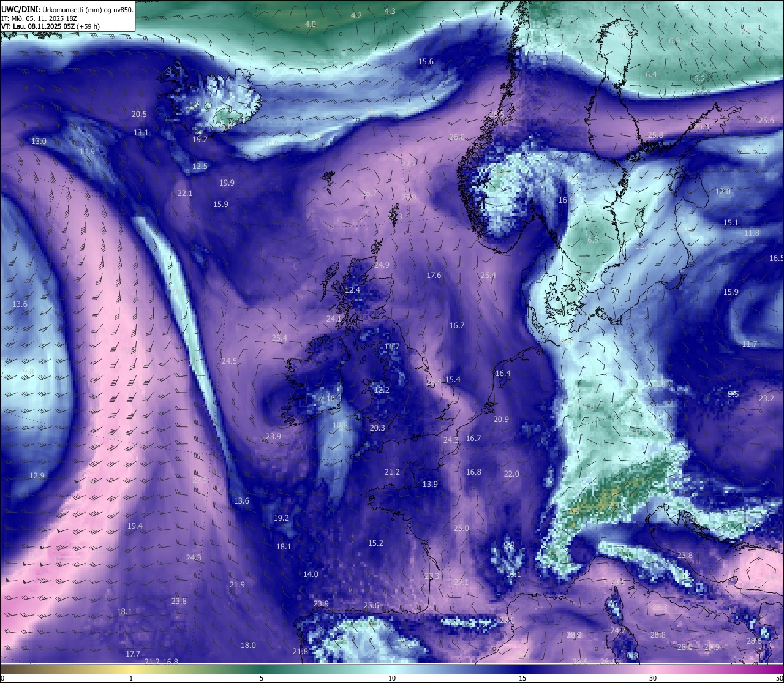The height and width of the screenshot is (683, 784).
Task: Click the 21.9 value on the map
Action: tap(237, 585)
